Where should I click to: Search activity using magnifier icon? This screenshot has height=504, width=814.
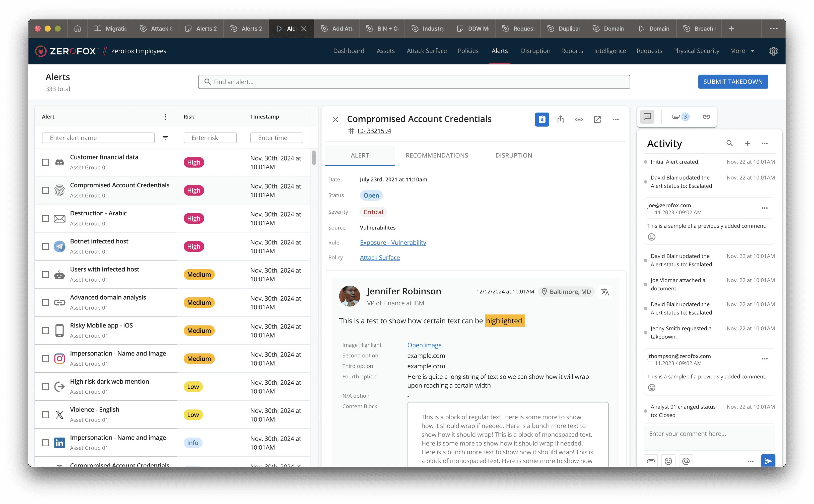coord(729,143)
